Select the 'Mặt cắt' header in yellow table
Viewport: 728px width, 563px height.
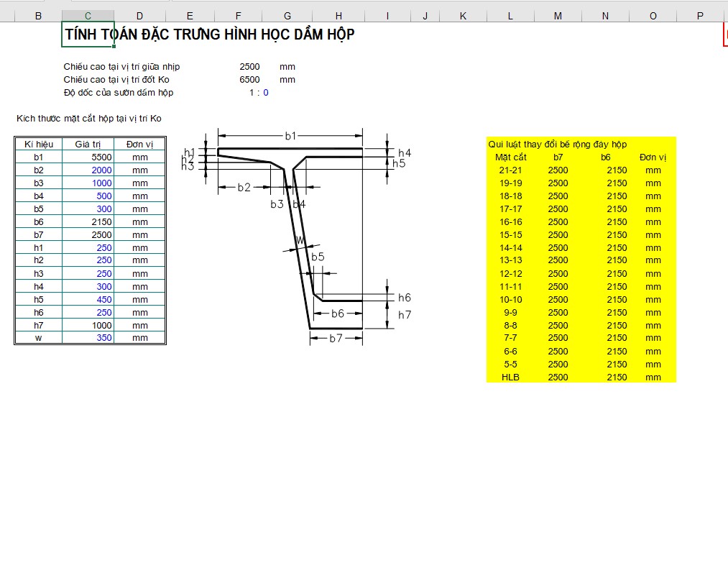[510, 157]
